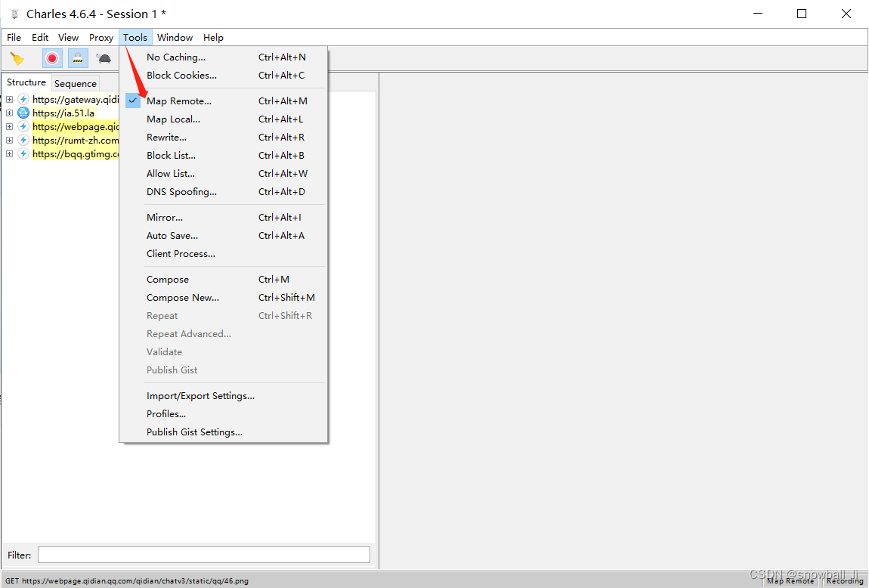Open the Edit menu

pyautogui.click(x=40, y=38)
